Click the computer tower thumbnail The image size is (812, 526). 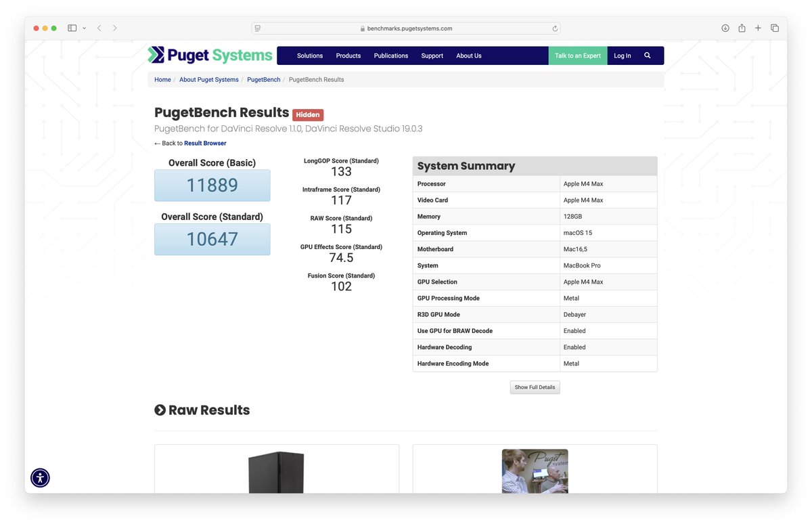click(x=276, y=472)
